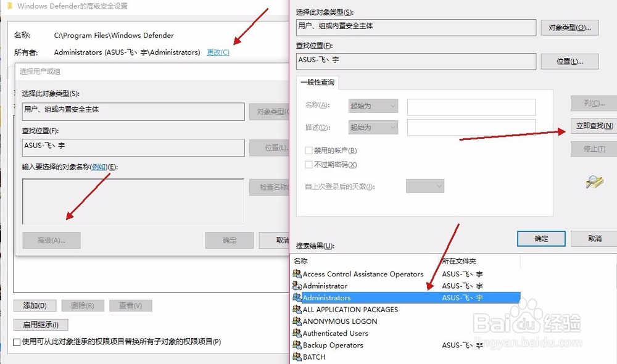The height and width of the screenshot is (364, 617).
Task: Select BATCH in the results list
Action: (407, 357)
